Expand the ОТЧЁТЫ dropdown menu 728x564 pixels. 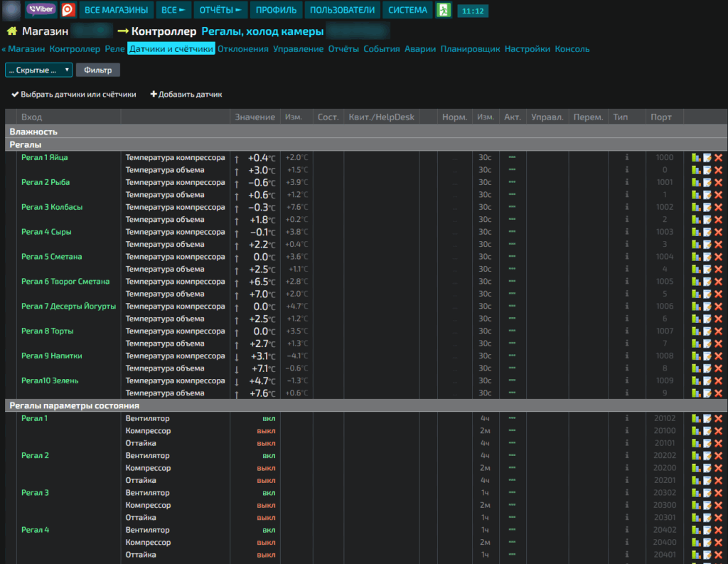coord(220,10)
